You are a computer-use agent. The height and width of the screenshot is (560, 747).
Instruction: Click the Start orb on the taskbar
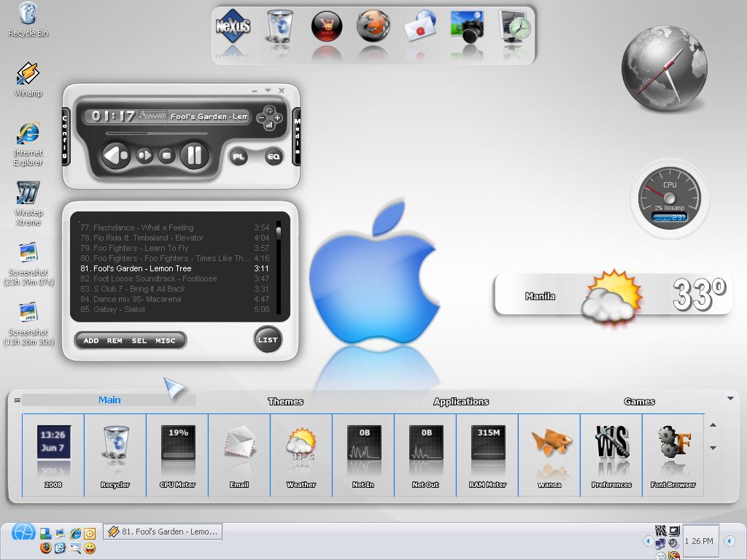[x=23, y=533]
